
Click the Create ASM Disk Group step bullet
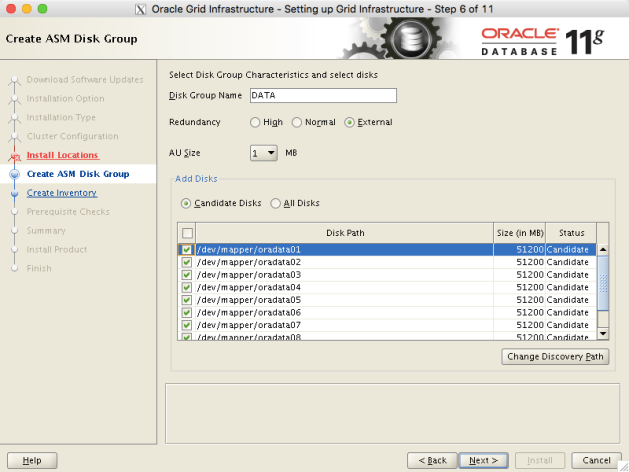[15, 174]
